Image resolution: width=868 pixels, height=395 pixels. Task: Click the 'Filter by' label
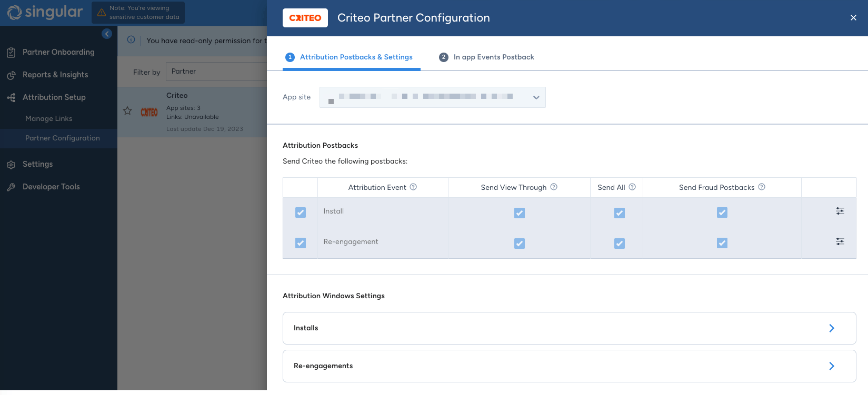tap(147, 73)
